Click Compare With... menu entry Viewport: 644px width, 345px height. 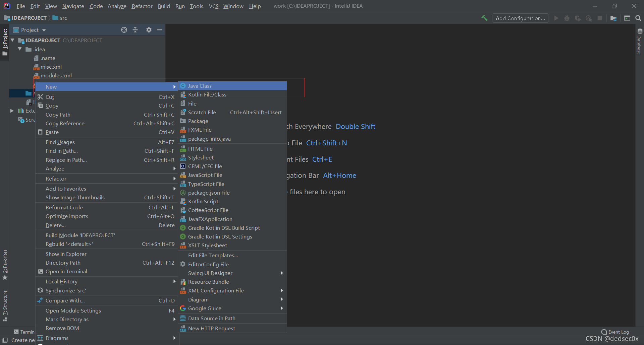107,300
